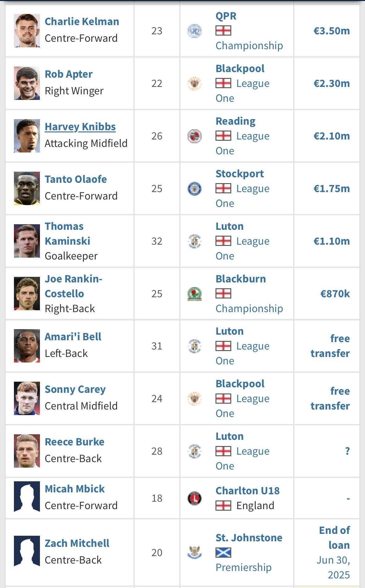Click the Reading club crest icon
365x588 pixels.
click(194, 136)
